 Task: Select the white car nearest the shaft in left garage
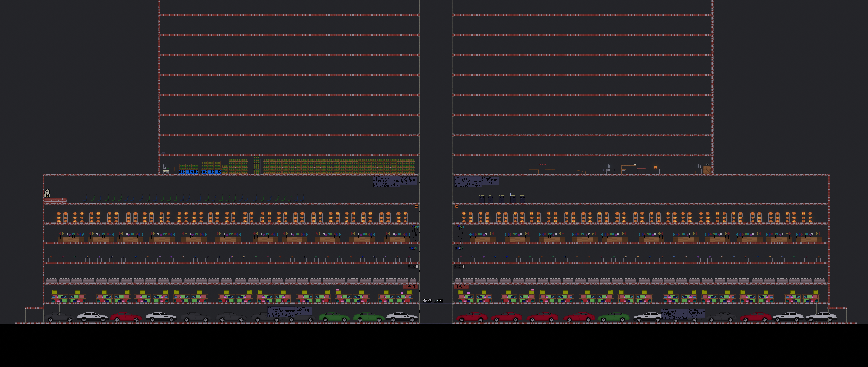[x=402, y=317]
